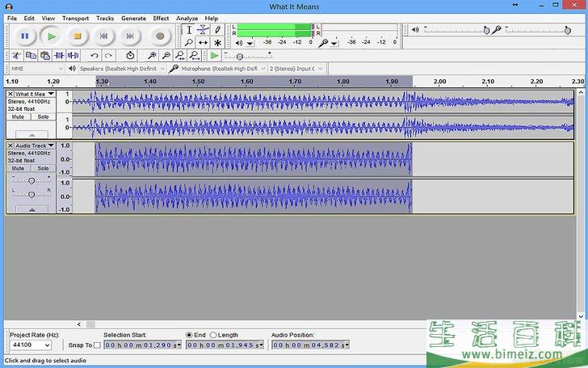Screen dimensions: 588x368
Task: Redo the last undone action
Action: [108, 56]
